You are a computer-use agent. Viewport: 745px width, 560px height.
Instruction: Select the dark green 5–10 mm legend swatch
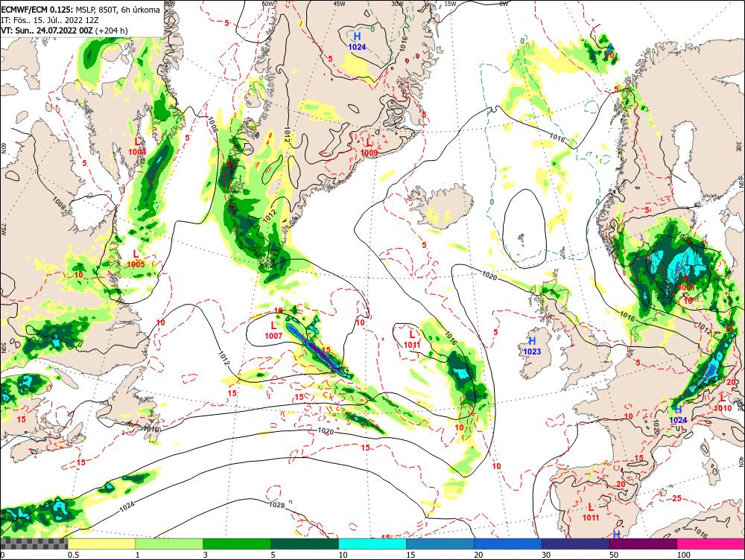coord(305,544)
